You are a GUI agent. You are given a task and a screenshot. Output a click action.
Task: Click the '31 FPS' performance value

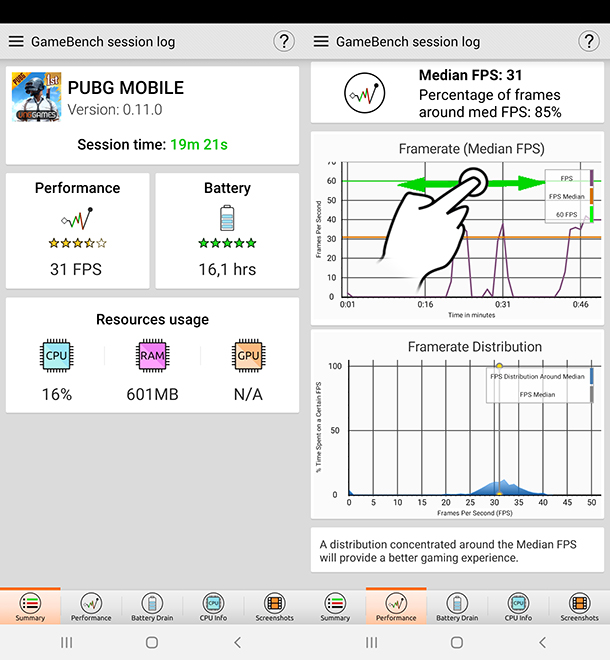[76, 269]
